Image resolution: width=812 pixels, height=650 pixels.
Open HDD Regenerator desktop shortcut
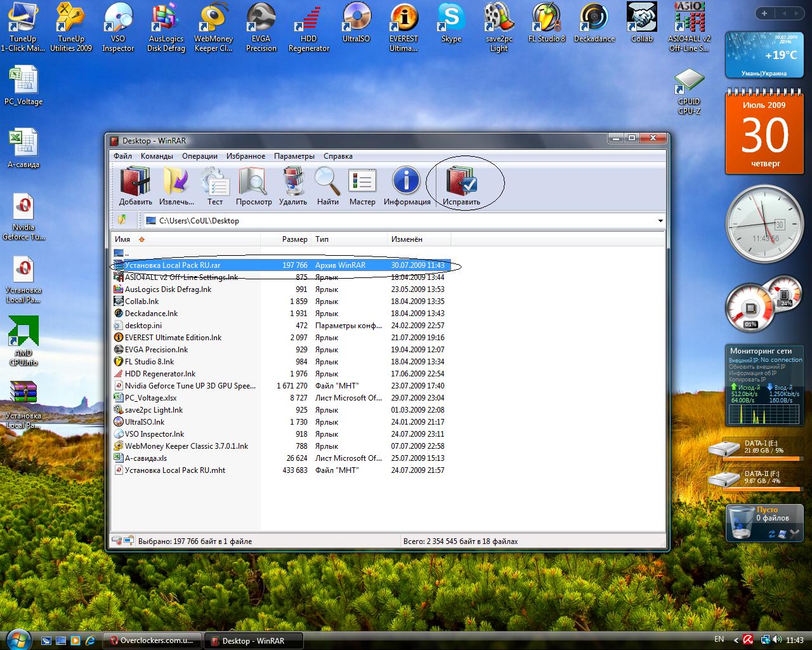pyautogui.click(x=309, y=27)
